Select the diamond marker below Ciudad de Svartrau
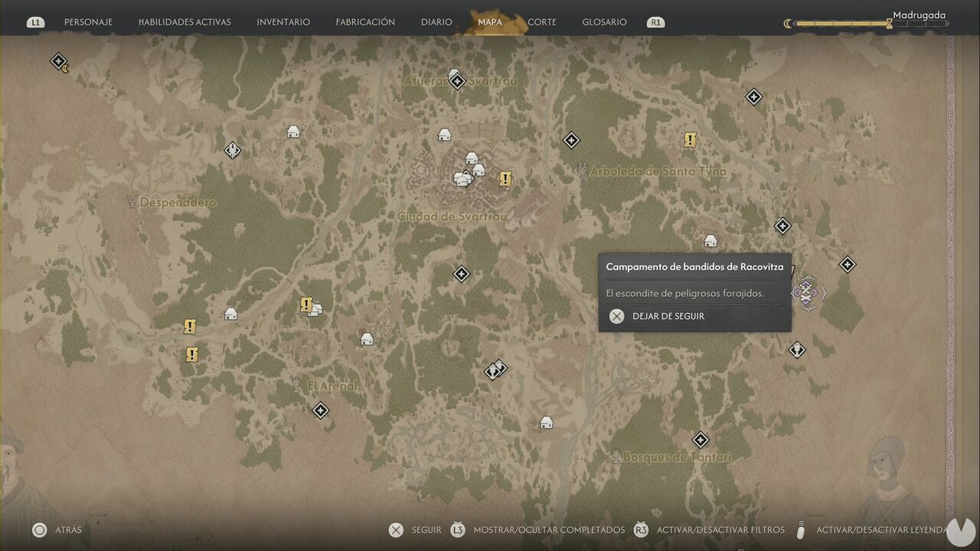 coord(461,273)
